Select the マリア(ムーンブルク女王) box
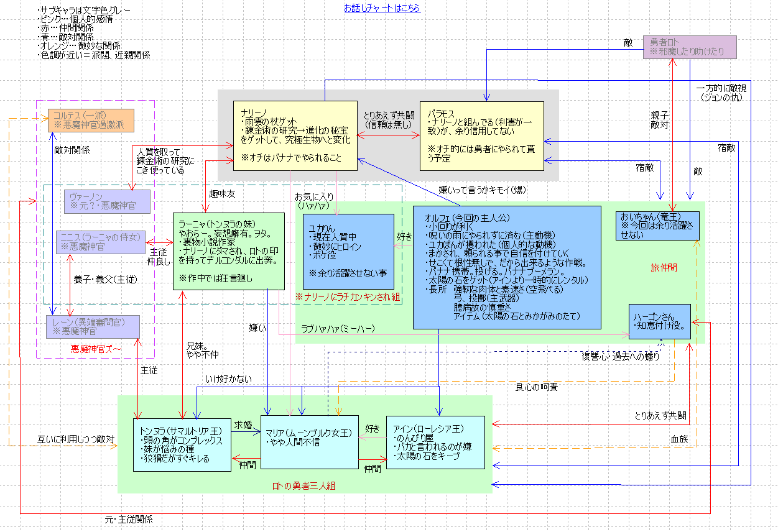 pyautogui.click(x=310, y=442)
